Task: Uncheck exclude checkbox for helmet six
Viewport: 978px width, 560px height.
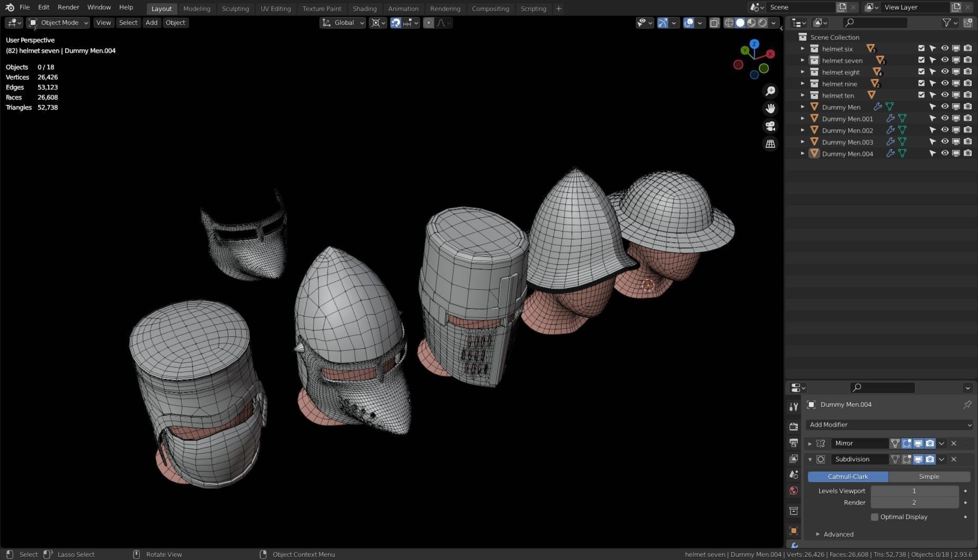Action: (x=921, y=48)
